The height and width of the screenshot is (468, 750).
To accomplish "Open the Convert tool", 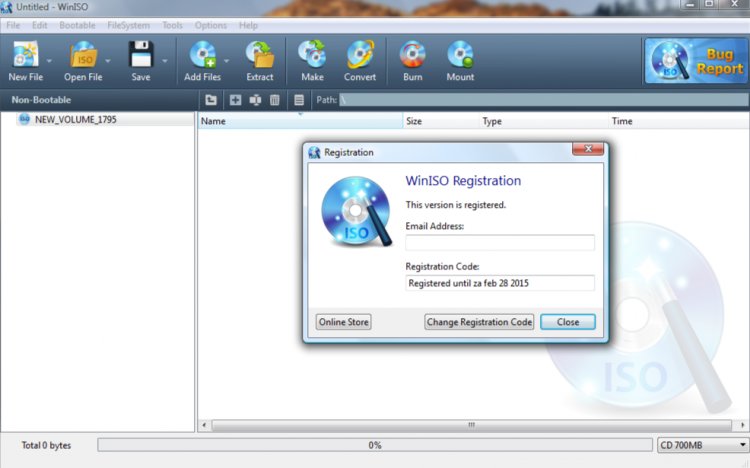I will click(x=360, y=54).
